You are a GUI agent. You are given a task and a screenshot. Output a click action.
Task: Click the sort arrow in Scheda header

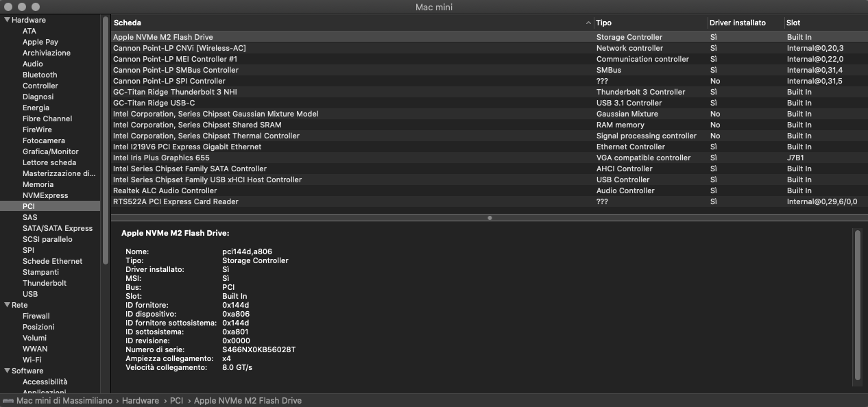click(588, 23)
